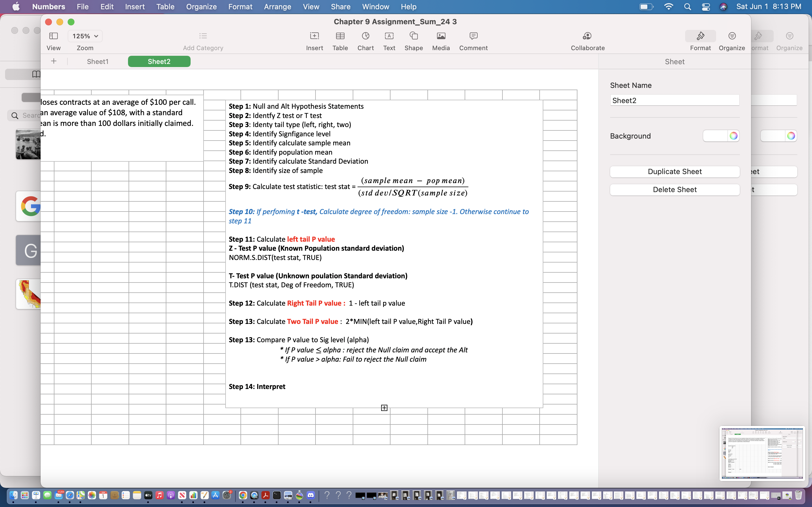Switch to Sheet1 tab
Image resolution: width=812 pixels, height=507 pixels.
click(x=96, y=61)
